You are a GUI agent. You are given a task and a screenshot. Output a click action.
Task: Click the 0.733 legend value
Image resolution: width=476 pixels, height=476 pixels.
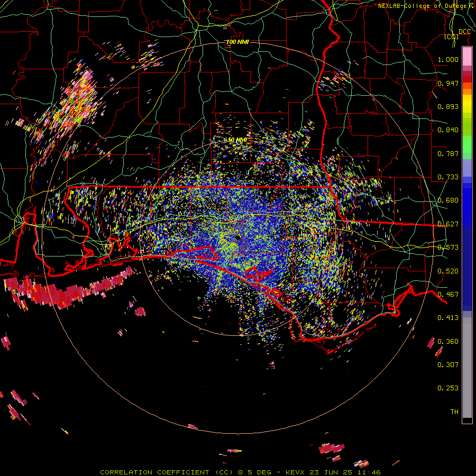(x=448, y=177)
